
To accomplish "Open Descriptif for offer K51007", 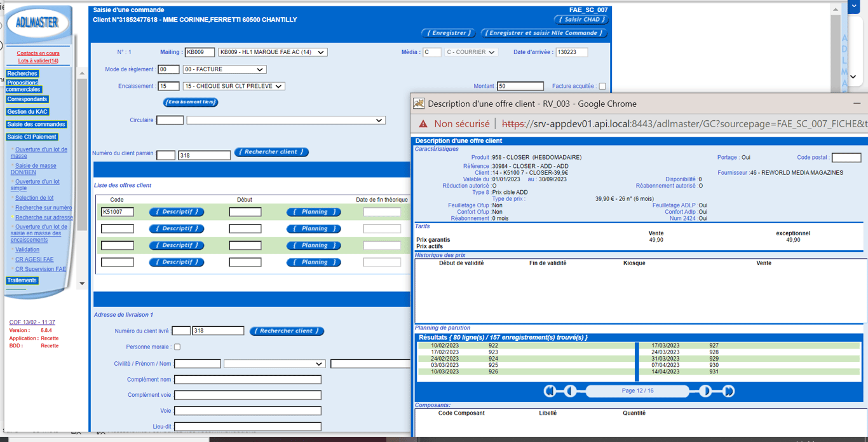I will coord(177,212).
